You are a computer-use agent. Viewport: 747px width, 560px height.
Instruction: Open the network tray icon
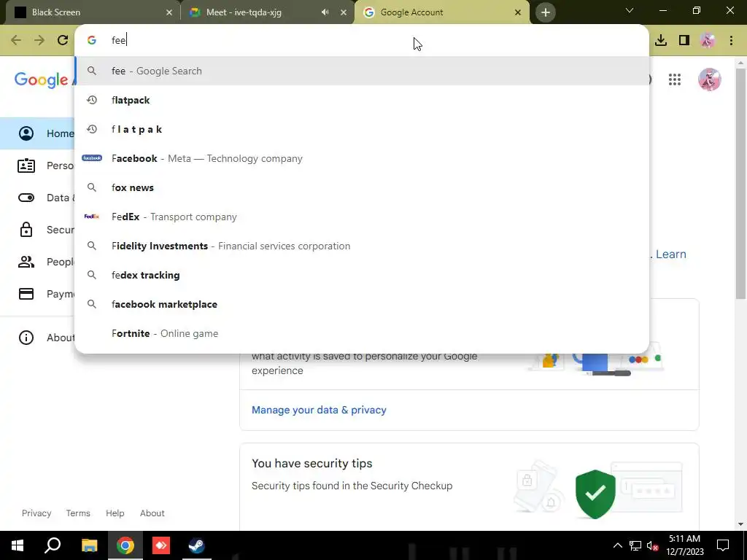[635, 545]
